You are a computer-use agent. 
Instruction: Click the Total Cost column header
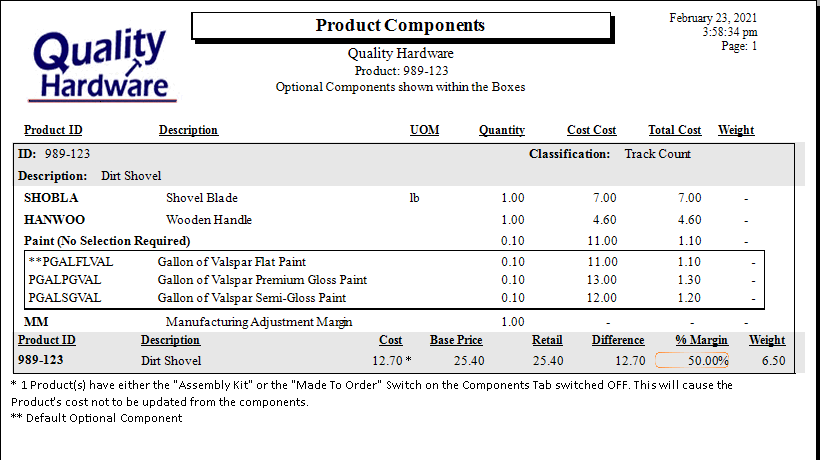coord(675,130)
